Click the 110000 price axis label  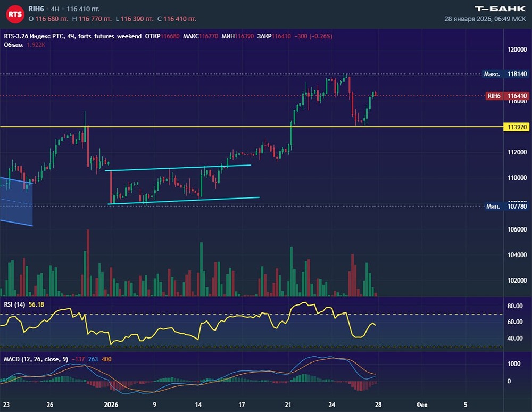[517, 178]
